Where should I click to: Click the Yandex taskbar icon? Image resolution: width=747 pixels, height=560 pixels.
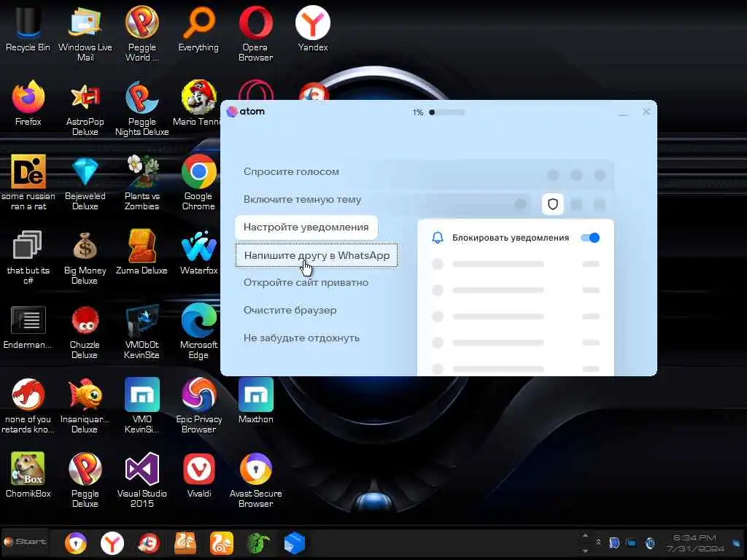coord(112,542)
